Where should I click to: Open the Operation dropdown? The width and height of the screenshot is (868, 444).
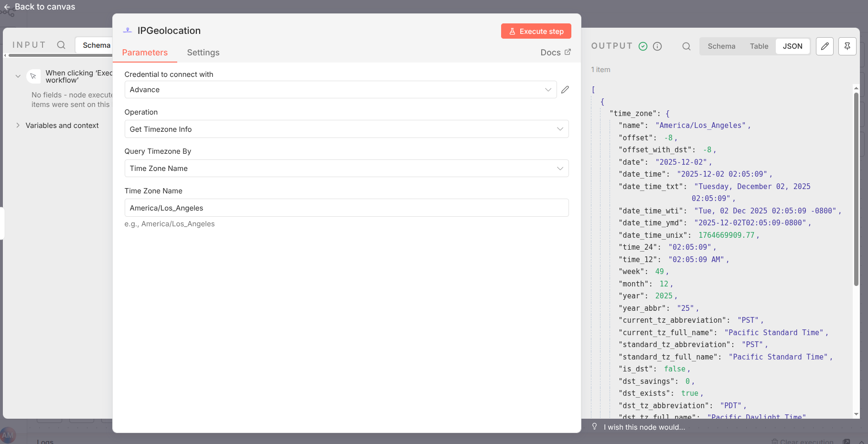coord(346,129)
